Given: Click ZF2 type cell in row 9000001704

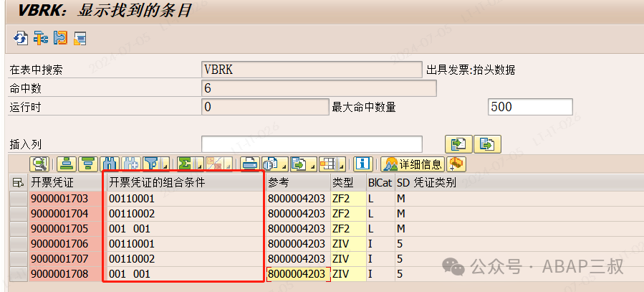Looking at the screenshot, I should [348, 215].
